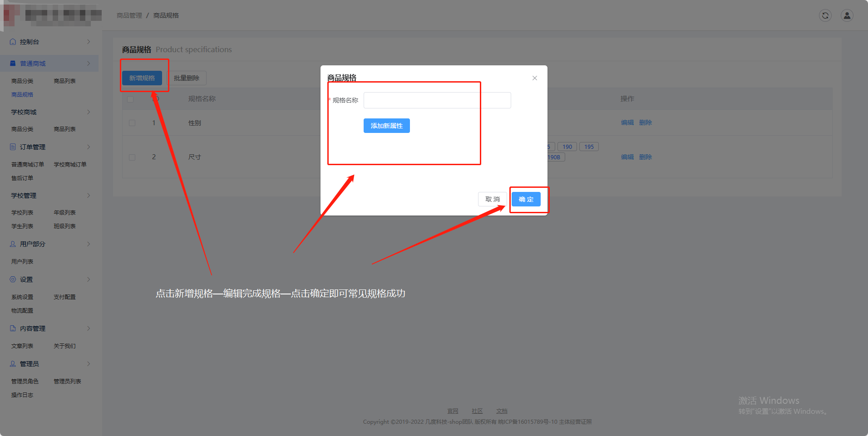Click the 普通商城 shopping cart icon
This screenshot has width=868, height=436.
click(12, 63)
